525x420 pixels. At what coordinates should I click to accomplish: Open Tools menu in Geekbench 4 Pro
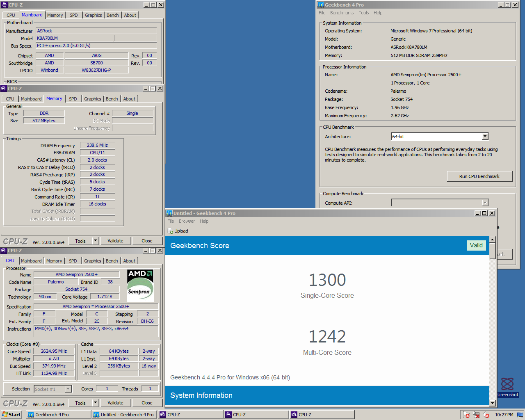point(364,13)
